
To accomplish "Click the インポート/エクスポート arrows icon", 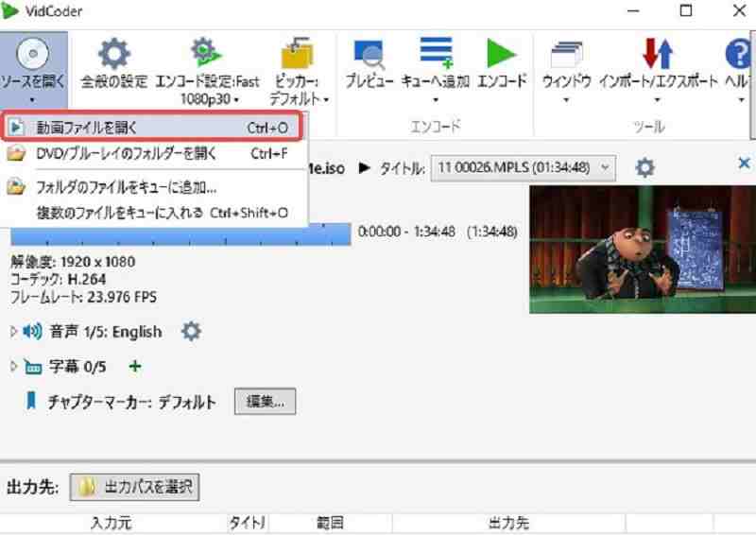I will point(658,54).
